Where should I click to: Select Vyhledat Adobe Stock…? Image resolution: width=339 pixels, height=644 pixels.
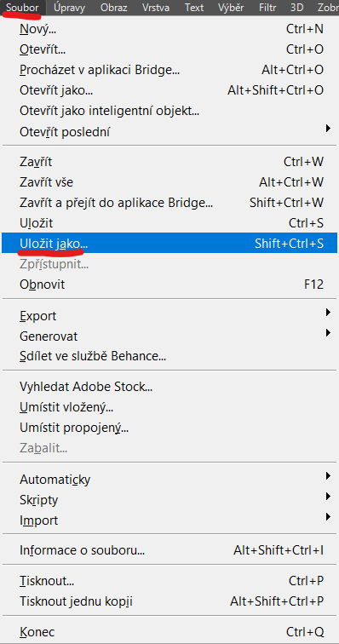pyautogui.click(x=169, y=387)
